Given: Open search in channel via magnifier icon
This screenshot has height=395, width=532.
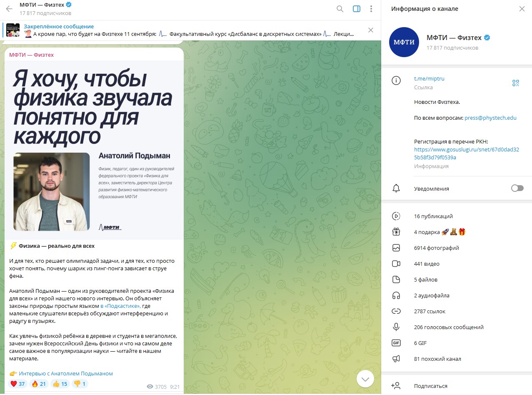Looking at the screenshot, I should click(340, 9).
